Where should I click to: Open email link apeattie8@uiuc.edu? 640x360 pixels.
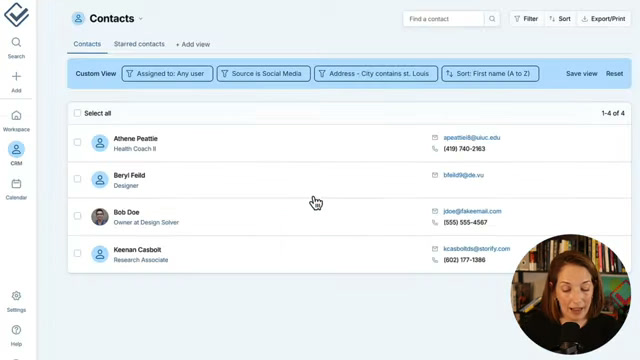[472, 138]
